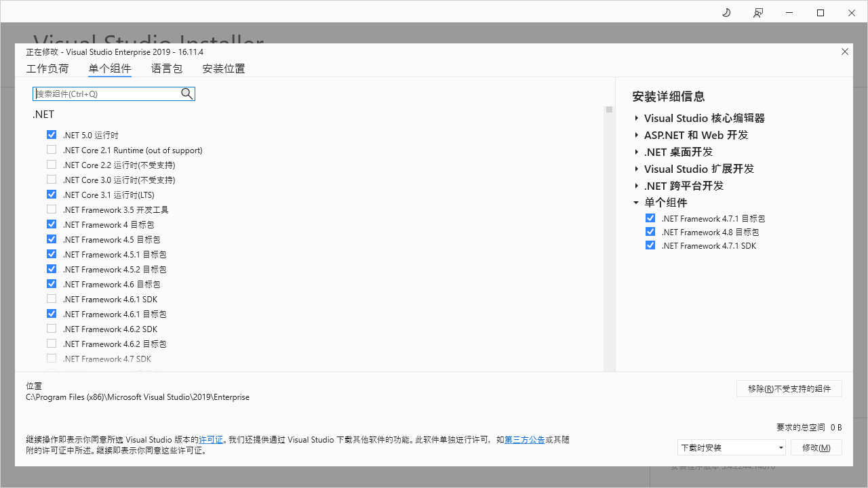The image size is (868, 488).
Task: Check .NET Core 3.0 运行时 checkbox
Action: (52, 180)
